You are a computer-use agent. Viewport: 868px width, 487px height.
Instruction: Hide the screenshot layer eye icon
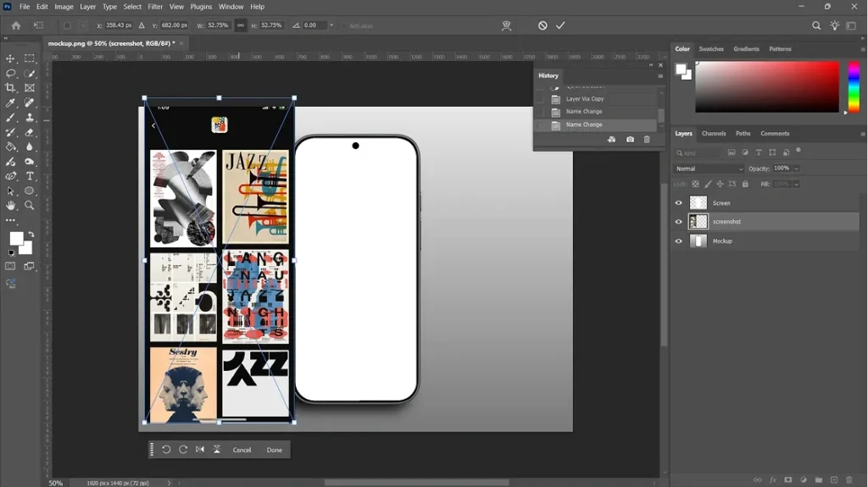point(679,222)
